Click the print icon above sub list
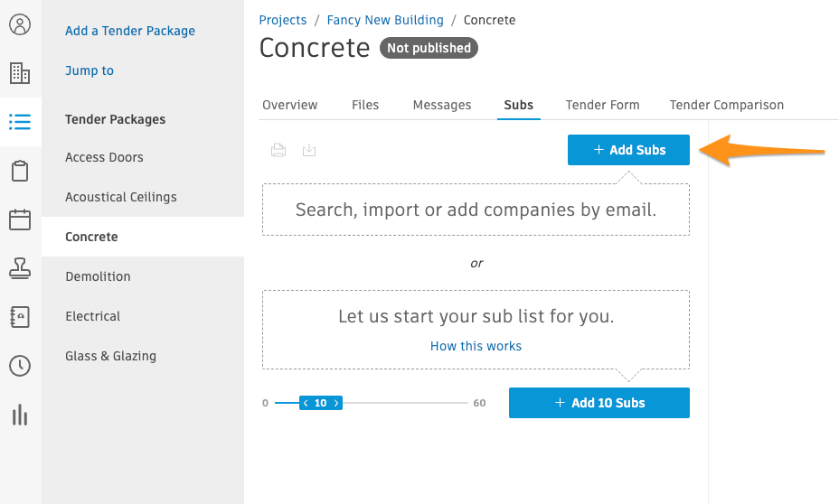Screen dimensions: 839x504 [x=278, y=151]
